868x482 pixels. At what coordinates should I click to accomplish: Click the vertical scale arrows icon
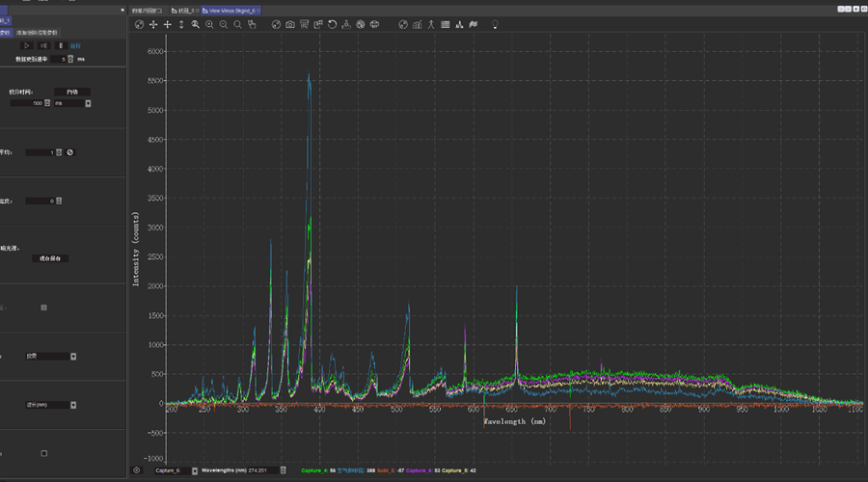pos(181,24)
